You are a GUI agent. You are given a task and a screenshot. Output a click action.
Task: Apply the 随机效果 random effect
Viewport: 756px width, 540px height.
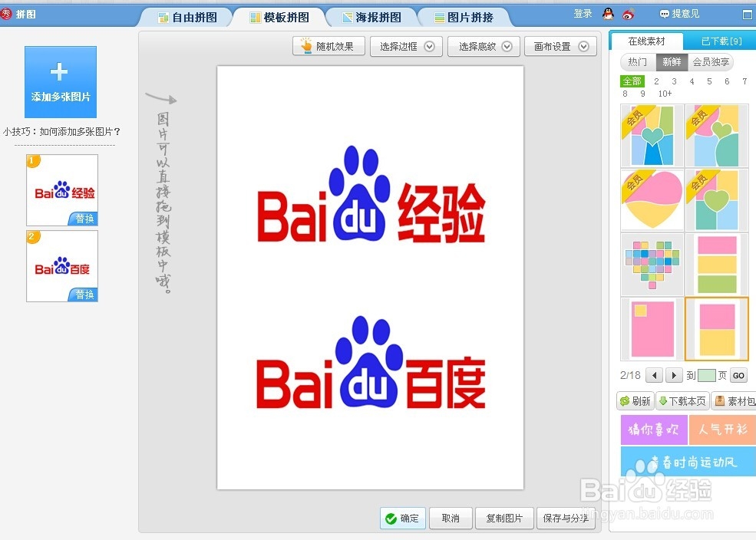[328, 46]
